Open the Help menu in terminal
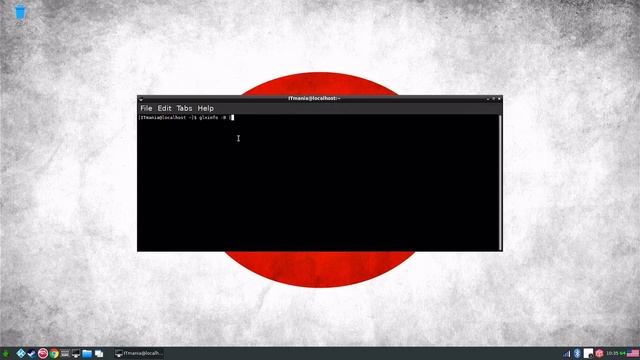640x360 pixels. [205, 108]
